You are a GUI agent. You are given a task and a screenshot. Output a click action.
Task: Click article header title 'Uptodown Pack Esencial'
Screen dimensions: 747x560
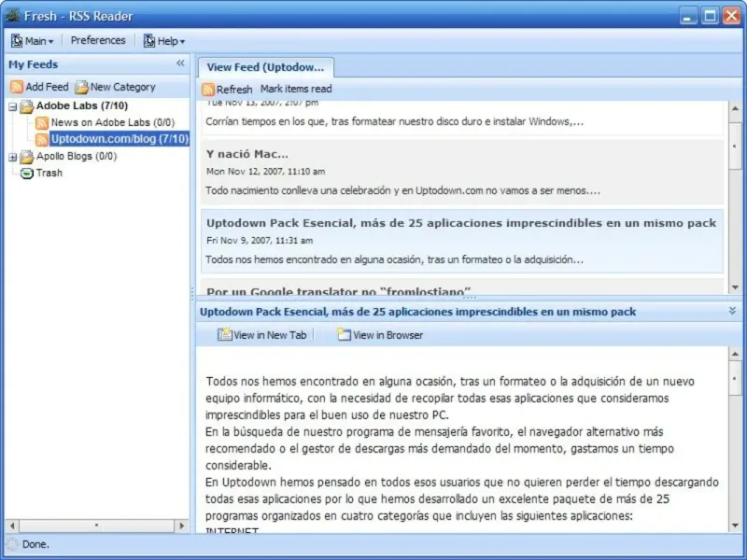[417, 312]
